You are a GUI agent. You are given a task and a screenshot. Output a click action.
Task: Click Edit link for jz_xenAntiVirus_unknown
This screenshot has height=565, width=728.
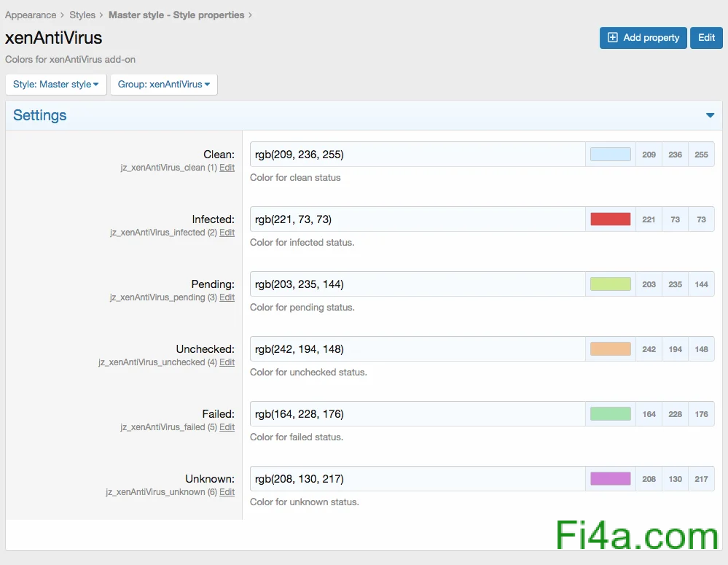point(227,492)
